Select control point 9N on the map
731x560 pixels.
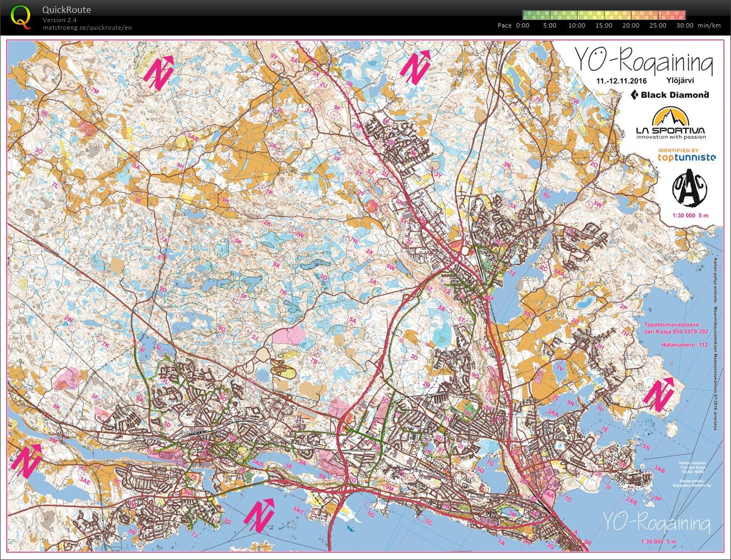(571, 403)
